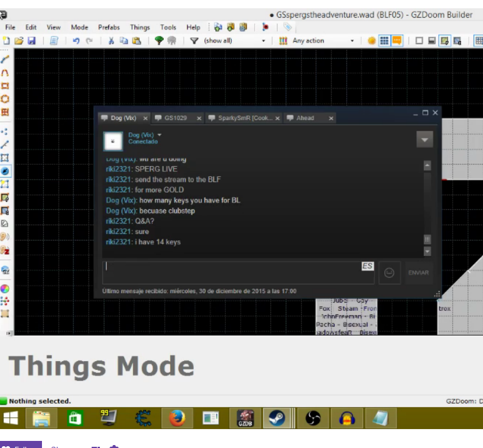Open the Help menu
This screenshot has height=448, width=483.
click(193, 27)
